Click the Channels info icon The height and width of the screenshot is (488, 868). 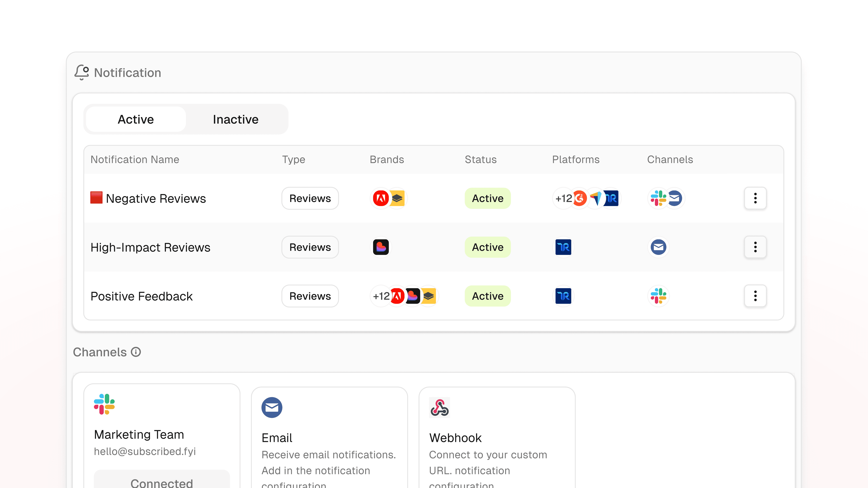(136, 352)
